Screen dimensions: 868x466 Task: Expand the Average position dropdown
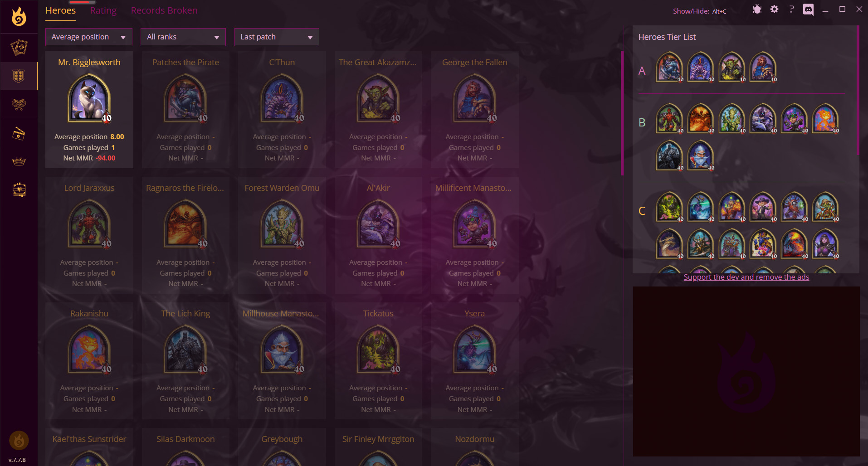(89, 37)
